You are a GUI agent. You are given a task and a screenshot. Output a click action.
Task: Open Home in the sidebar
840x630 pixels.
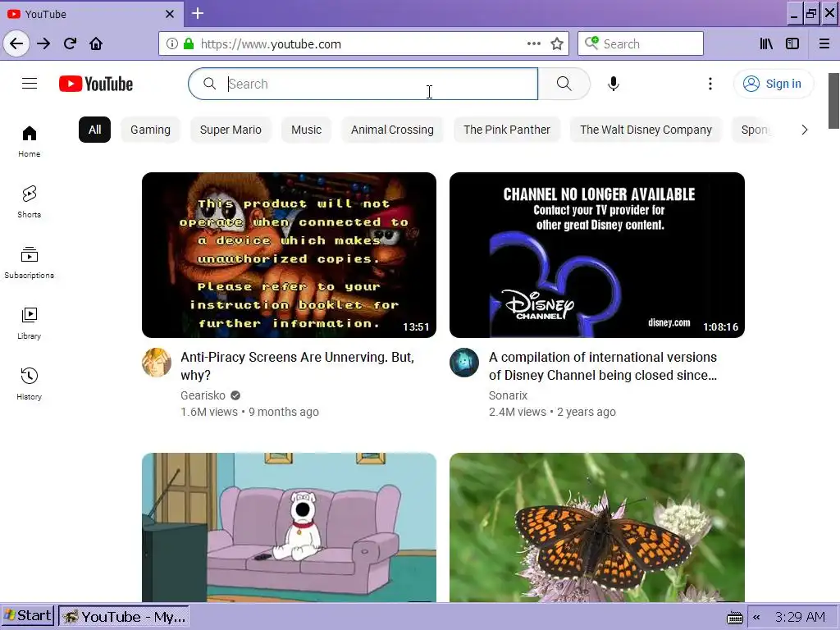29,141
